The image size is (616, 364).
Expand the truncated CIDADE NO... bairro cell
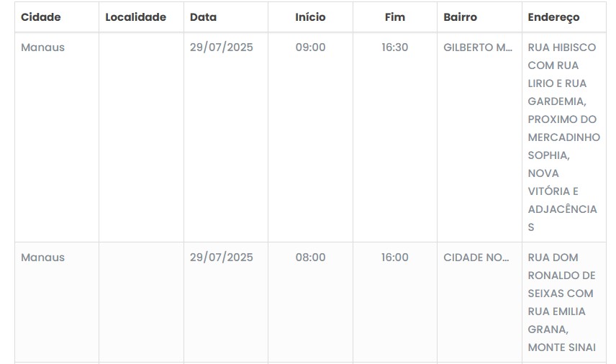point(476,258)
